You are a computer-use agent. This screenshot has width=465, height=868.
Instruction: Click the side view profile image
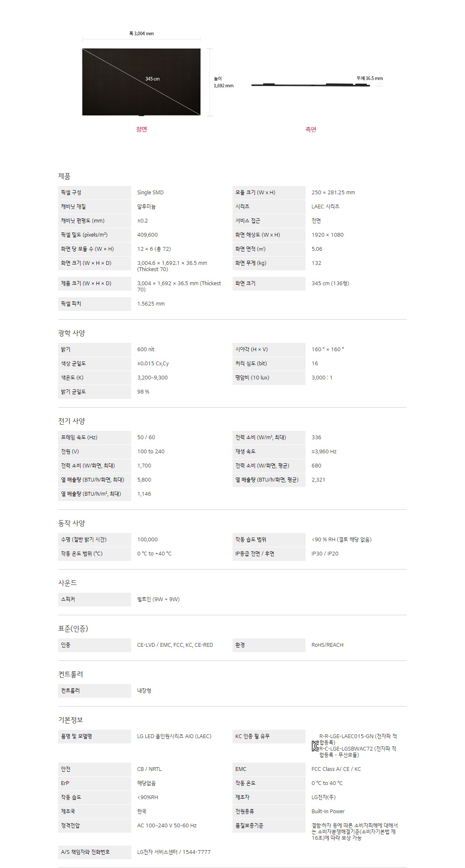click(310, 85)
